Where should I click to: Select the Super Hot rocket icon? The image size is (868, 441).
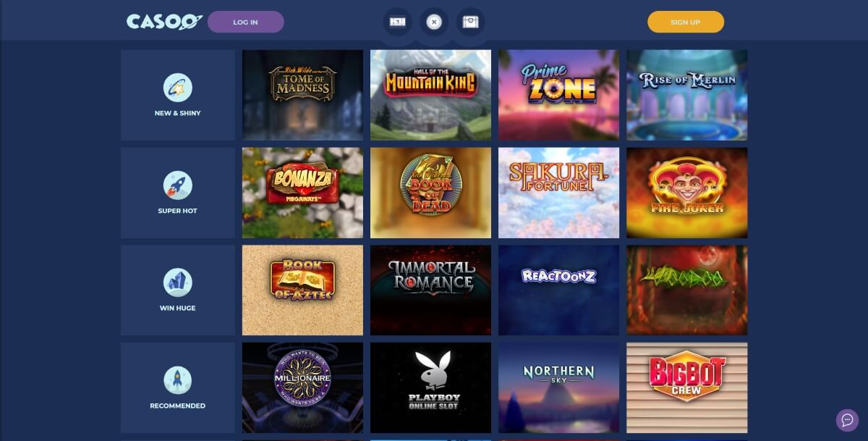(177, 185)
